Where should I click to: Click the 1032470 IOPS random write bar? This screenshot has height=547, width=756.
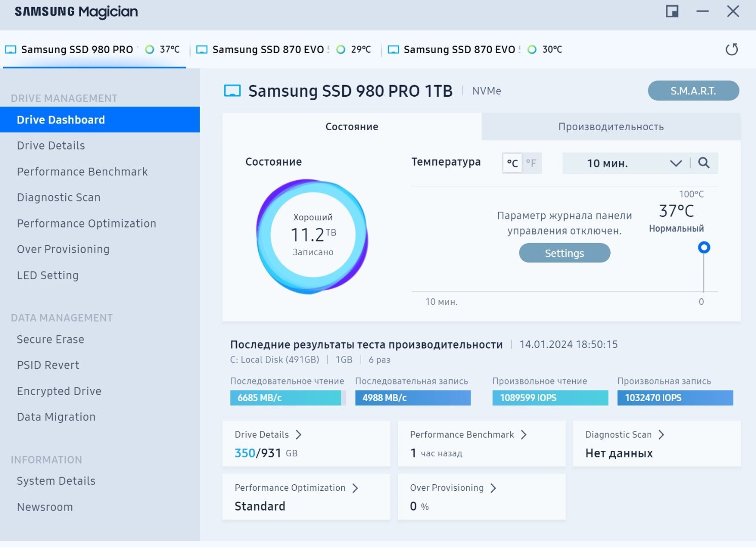(675, 398)
